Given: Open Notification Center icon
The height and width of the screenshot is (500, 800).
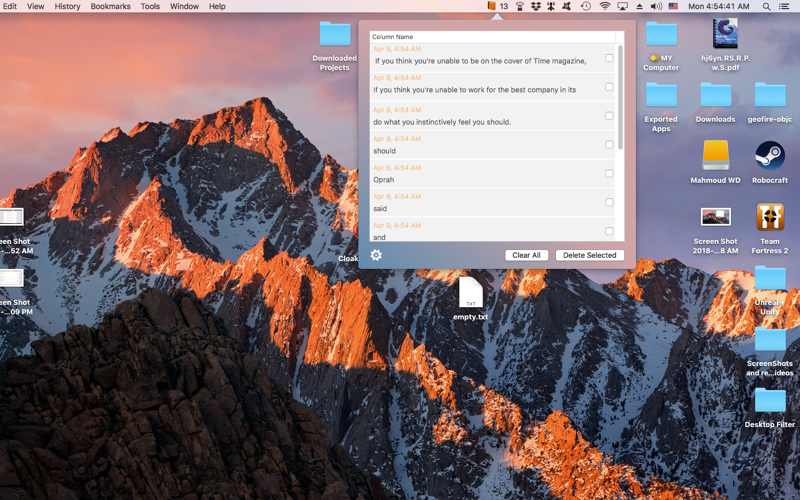Looking at the screenshot, I should tap(785, 6).
